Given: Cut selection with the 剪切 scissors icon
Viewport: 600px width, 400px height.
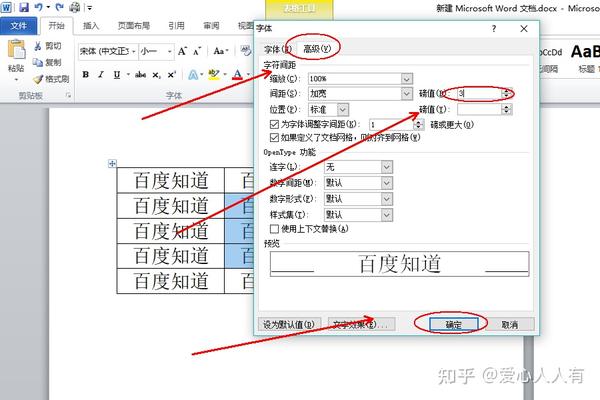Looking at the screenshot, I should coord(38,46).
